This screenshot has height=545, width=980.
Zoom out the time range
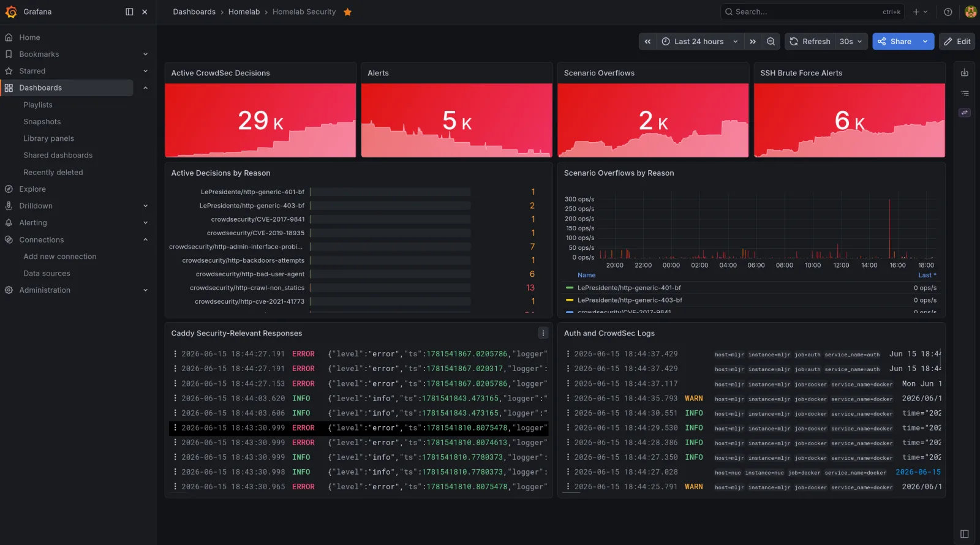coord(771,42)
